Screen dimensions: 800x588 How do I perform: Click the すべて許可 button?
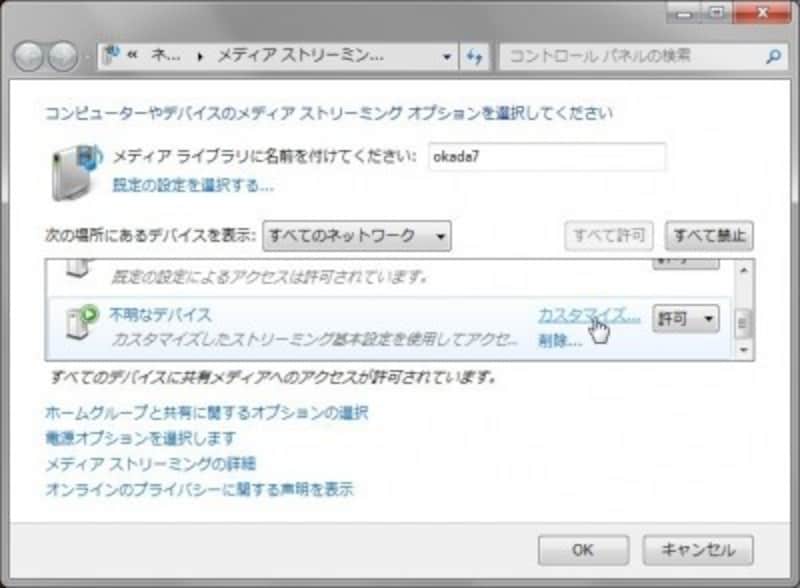[x=609, y=236]
